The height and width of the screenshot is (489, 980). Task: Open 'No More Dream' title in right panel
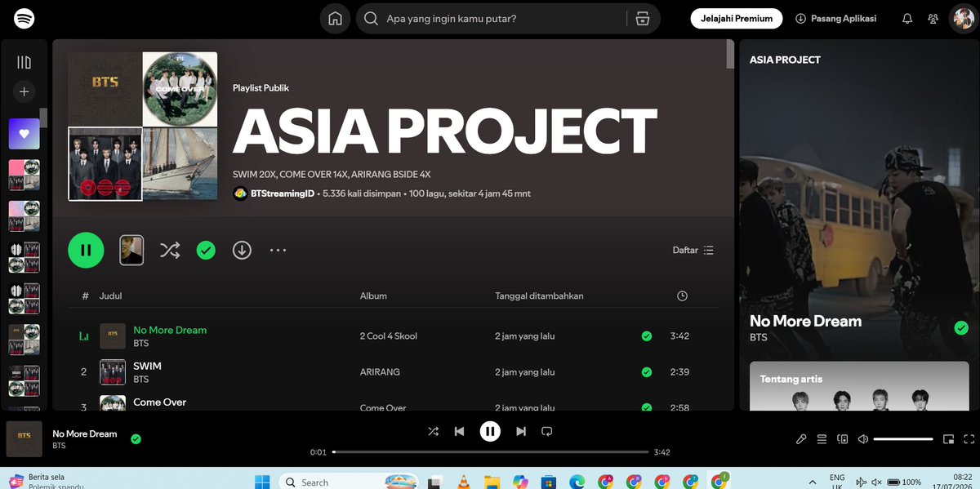point(805,321)
